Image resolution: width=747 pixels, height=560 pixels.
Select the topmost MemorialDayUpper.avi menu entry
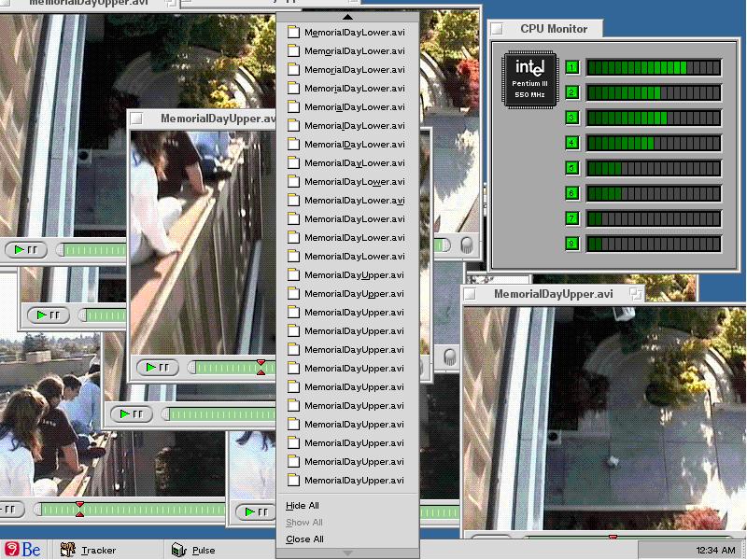pos(354,275)
